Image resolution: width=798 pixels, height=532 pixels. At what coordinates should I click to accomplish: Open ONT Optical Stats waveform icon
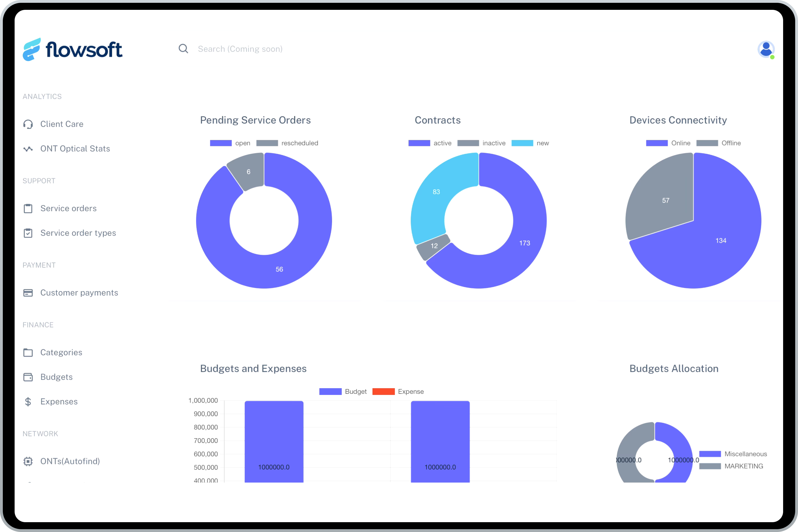point(28,149)
